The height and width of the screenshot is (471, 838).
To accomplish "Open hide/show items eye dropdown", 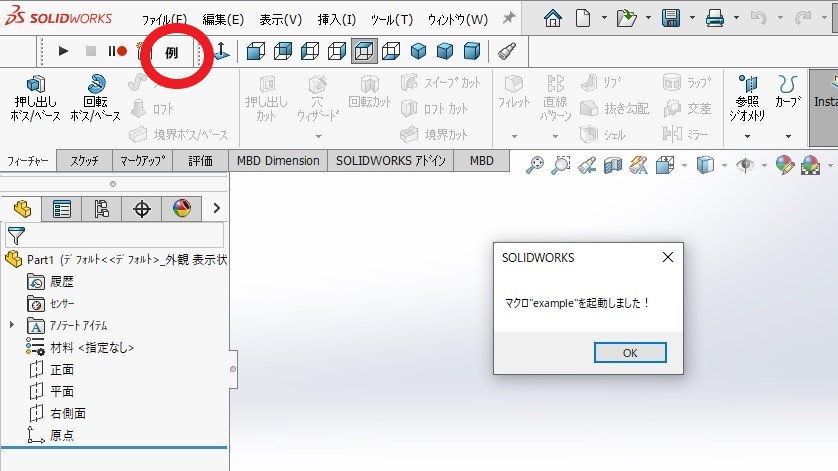I will click(744, 165).
